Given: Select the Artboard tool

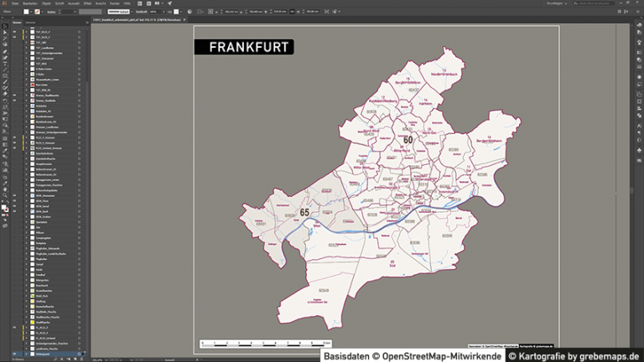Looking at the screenshot, I should pos(5,178).
